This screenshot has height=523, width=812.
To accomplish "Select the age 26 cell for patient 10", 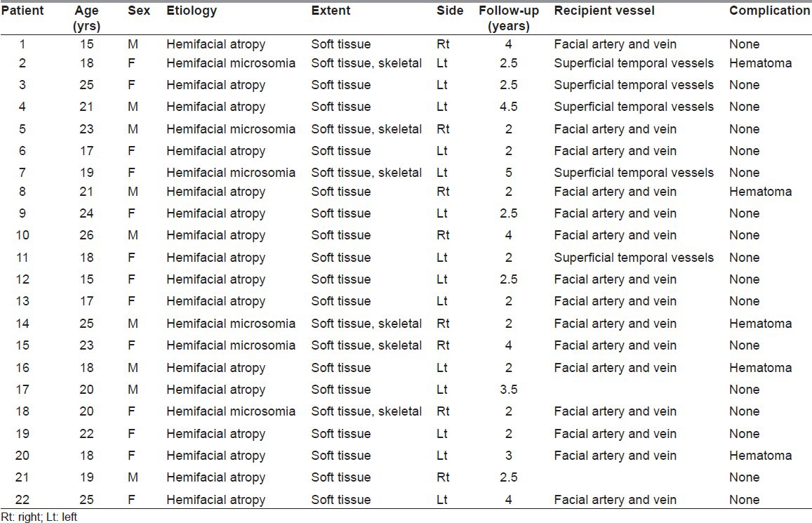I will click(x=86, y=235).
